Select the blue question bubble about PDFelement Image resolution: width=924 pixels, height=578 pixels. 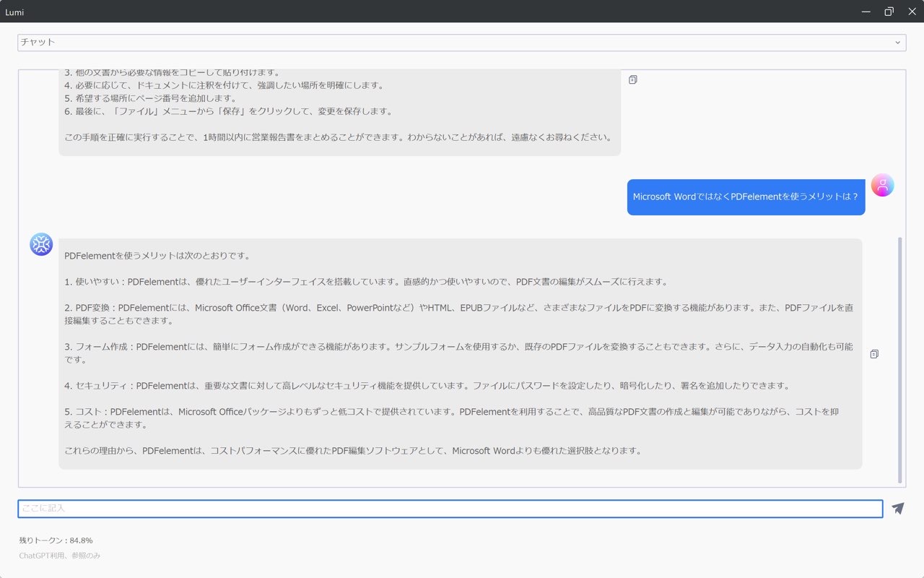746,197
